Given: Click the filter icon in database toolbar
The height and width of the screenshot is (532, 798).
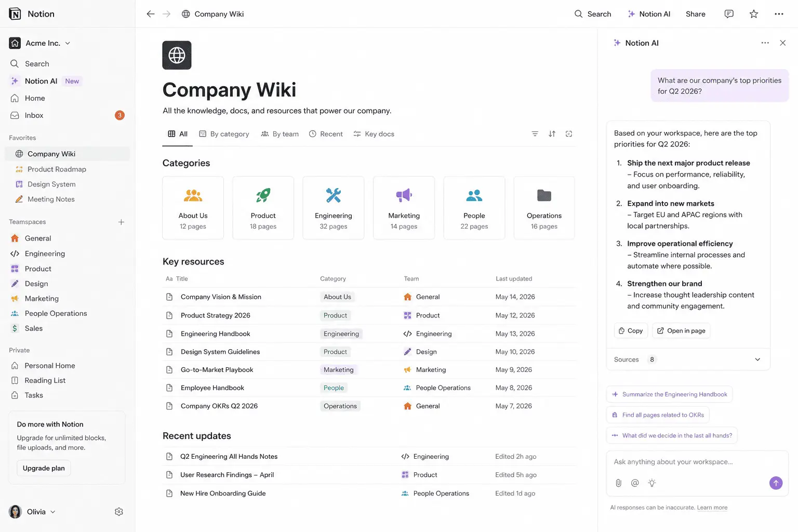Looking at the screenshot, I should coord(535,134).
